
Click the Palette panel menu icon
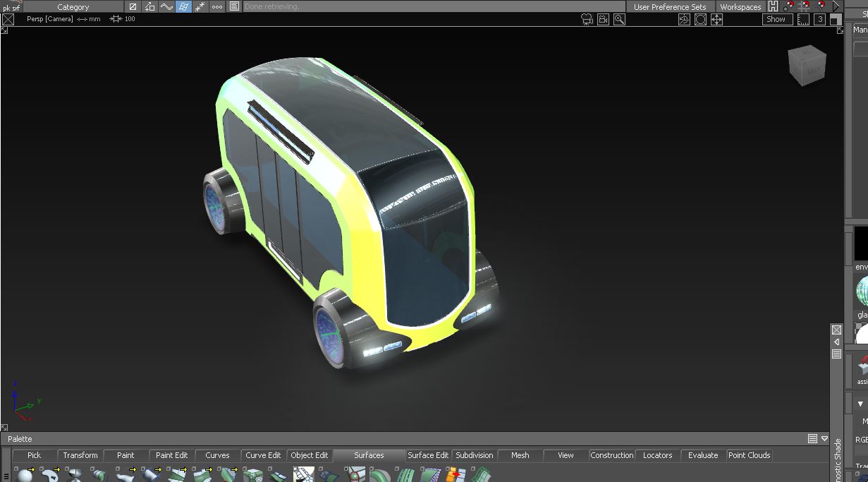coord(812,439)
